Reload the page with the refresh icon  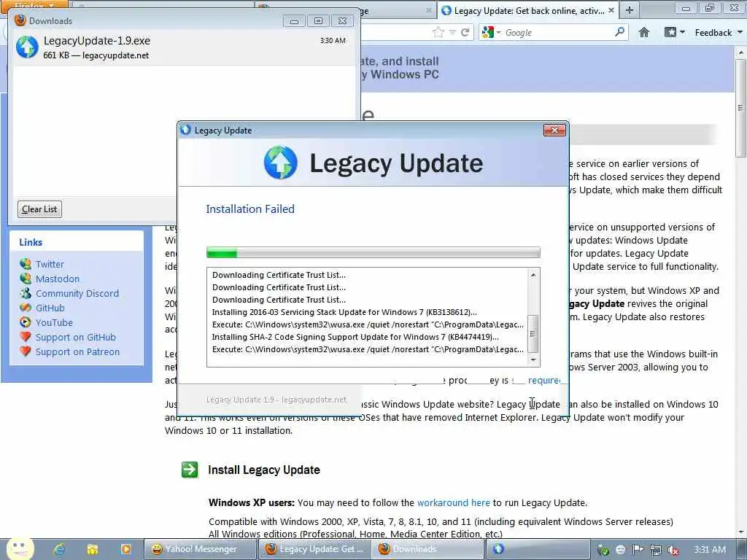465,32
